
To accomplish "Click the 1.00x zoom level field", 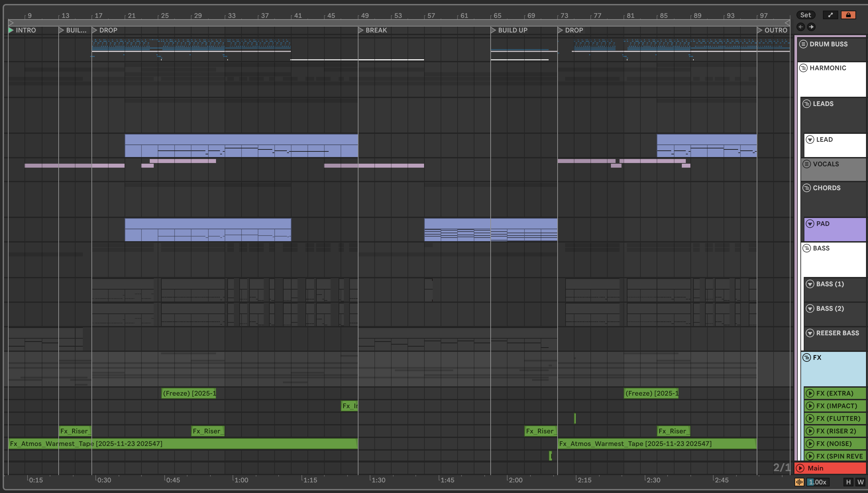I will coord(818,482).
